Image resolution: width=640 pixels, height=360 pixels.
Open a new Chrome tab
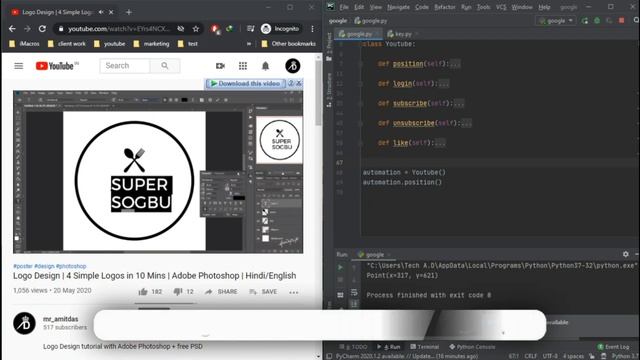pyautogui.click(x=129, y=12)
